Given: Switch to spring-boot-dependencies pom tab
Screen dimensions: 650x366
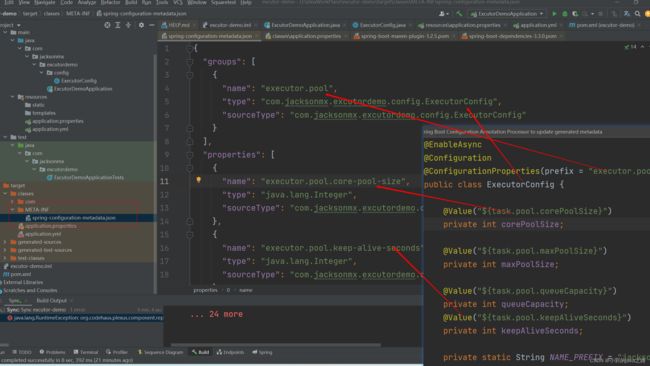Looking at the screenshot, I should [x=511, y=36].
